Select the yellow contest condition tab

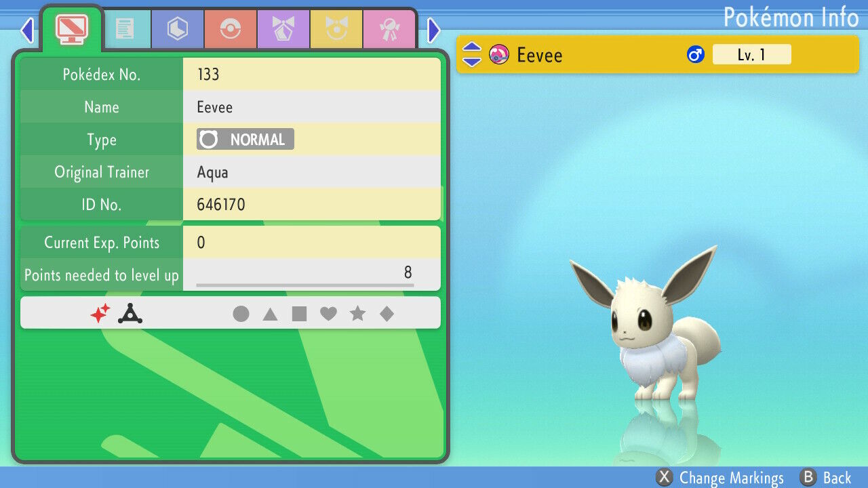pyautogui.click(x=336, y=29)
